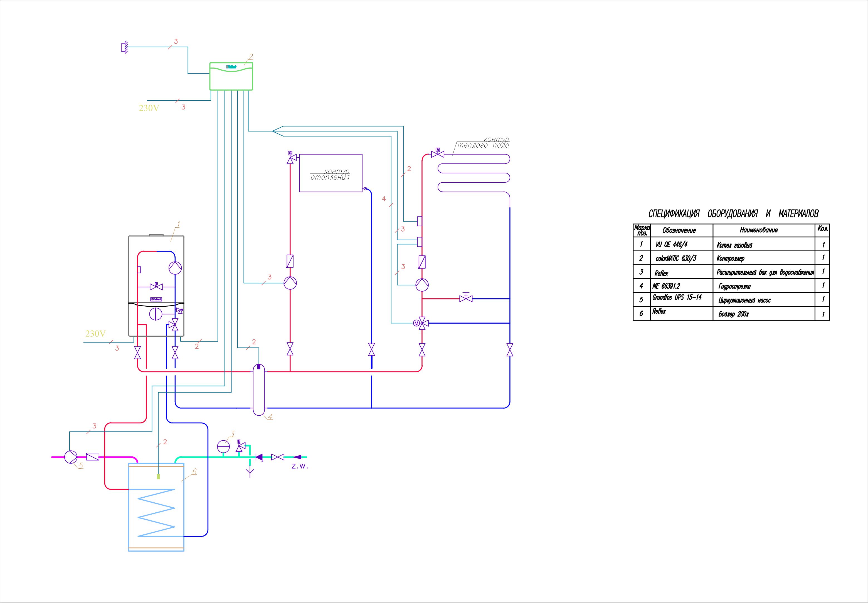The image size is (868, 603).
Task: Select the outdoor sensor wall symbol
Action: (x=124, y=47)
